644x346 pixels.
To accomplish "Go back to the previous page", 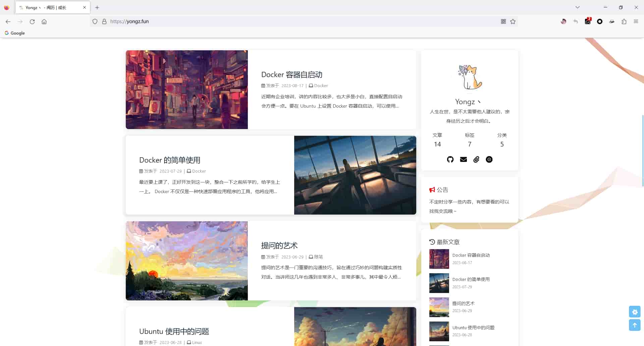I will click(8, 21).
